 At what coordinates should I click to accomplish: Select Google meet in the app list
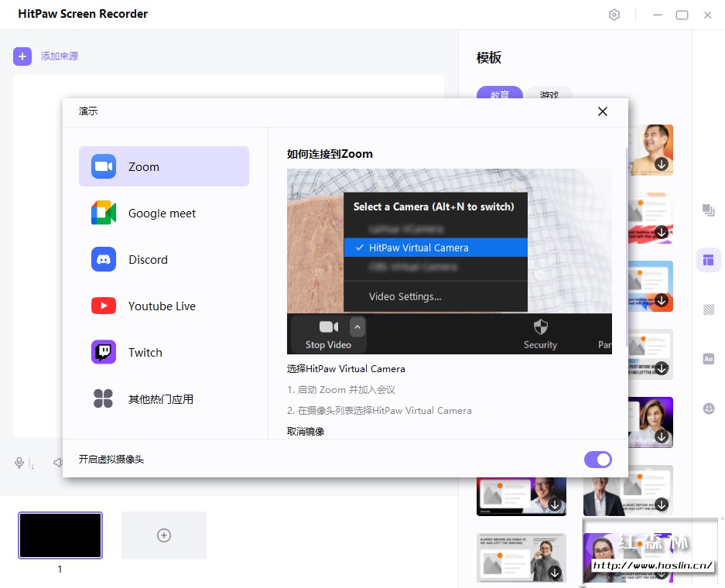pyautogui.click(x=164, y=213)
